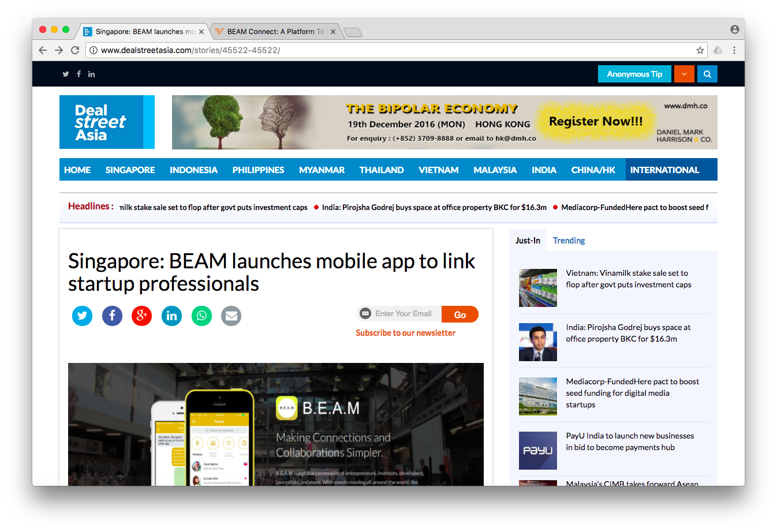This screenshot has width=777, height=532.
Task: Click the DealStreetAsia logo
Action: [x=107, y=122]
